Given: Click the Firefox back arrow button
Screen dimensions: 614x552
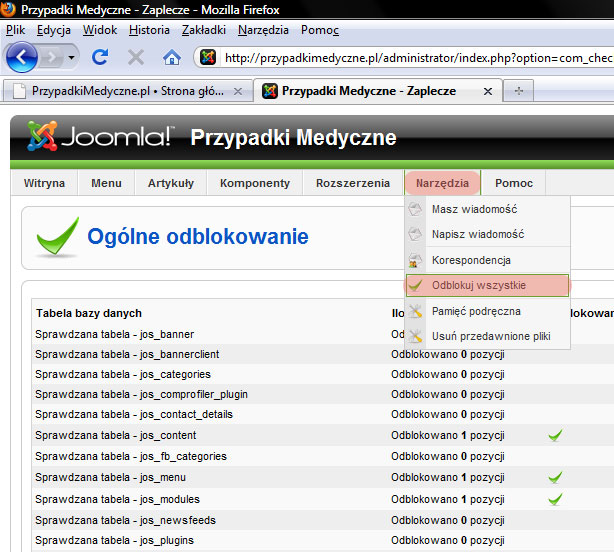Looking at the screenshot, I should pyautogui.click(x=22, y=58).
